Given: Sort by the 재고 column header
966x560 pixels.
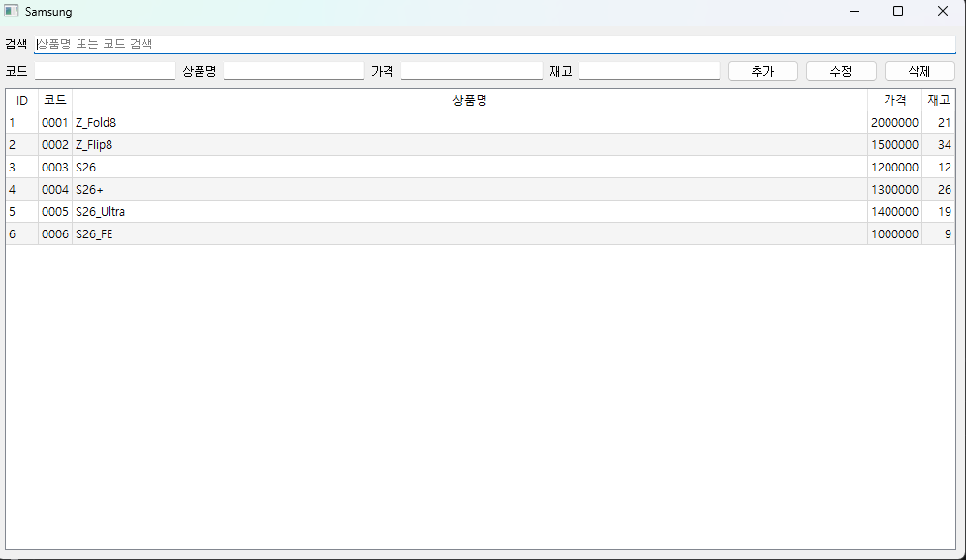Looking at the screenshot, I should (939, 101).
